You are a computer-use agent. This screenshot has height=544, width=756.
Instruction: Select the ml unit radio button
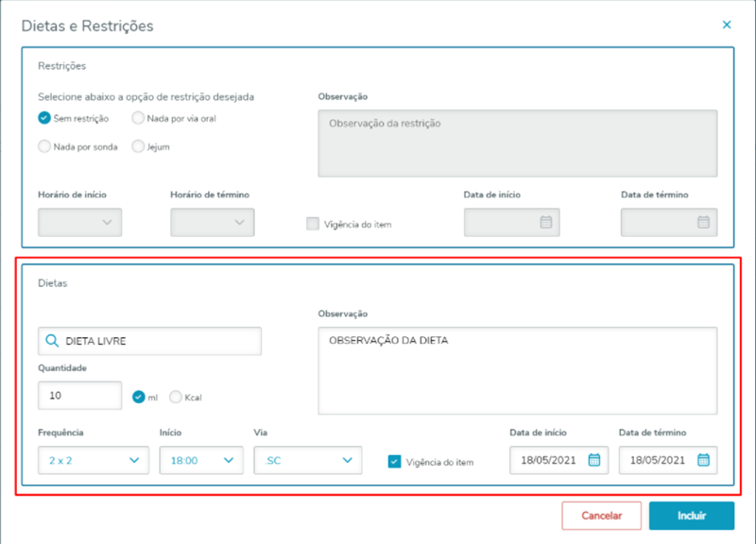click(x=138, y=397)
